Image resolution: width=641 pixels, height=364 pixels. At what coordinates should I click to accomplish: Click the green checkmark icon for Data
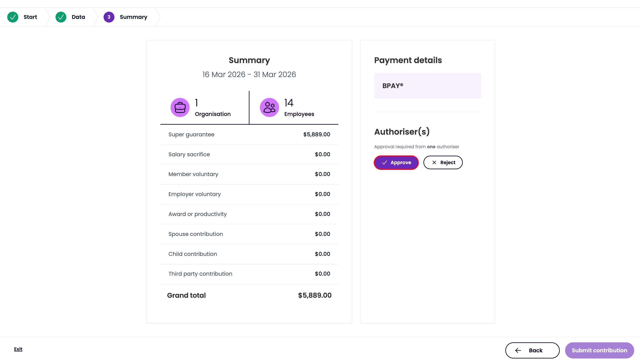click(61, 17)
